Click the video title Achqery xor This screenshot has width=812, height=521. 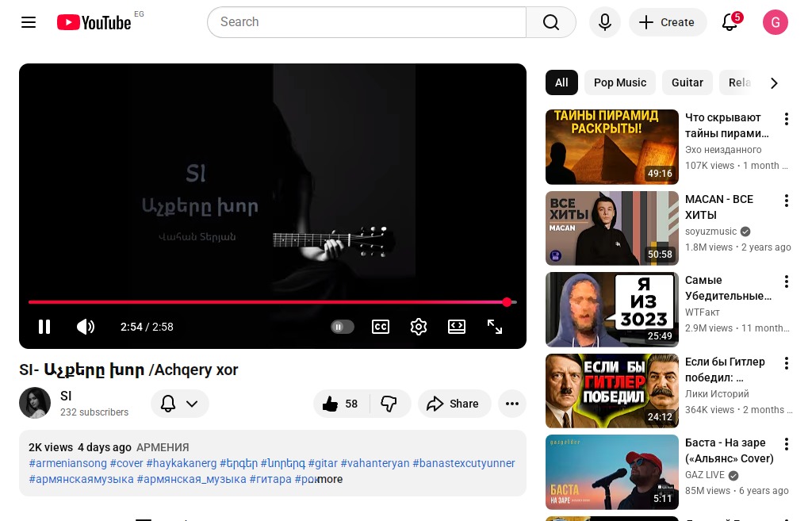128,370
